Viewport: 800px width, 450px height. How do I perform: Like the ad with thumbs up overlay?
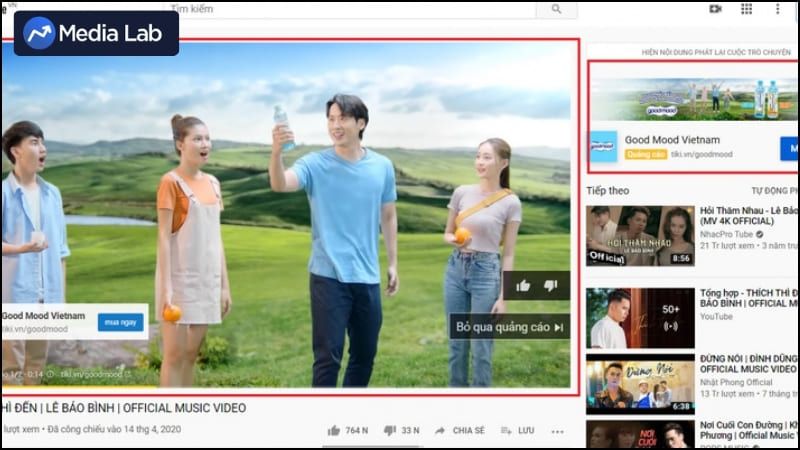pyautogui.click(x=523, y=286)
